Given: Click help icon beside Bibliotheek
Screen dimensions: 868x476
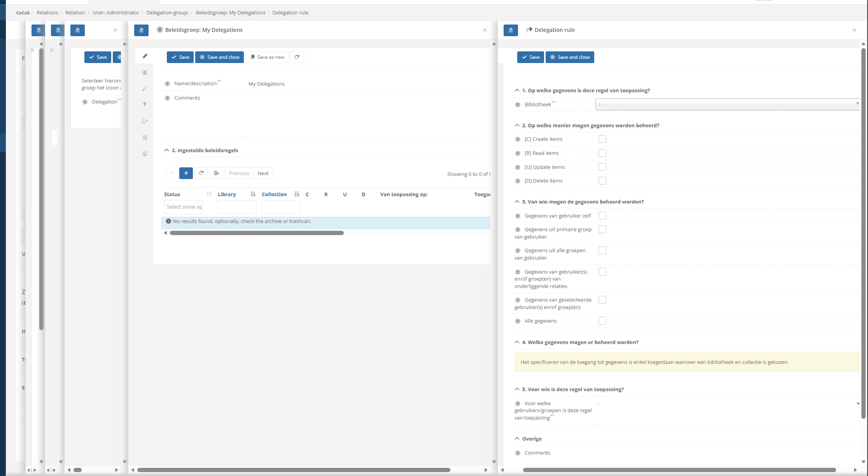Looking at the screenshot, I should click(518, 105).
